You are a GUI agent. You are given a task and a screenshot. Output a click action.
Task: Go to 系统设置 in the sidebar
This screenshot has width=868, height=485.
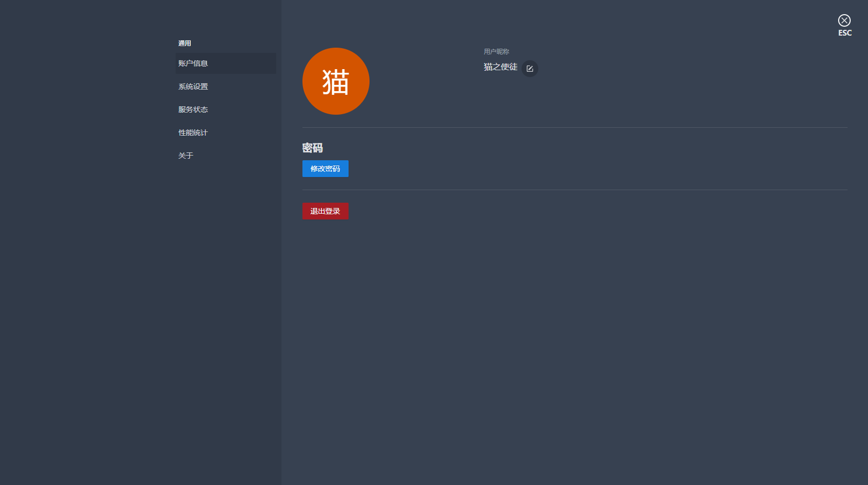[225, 86]
